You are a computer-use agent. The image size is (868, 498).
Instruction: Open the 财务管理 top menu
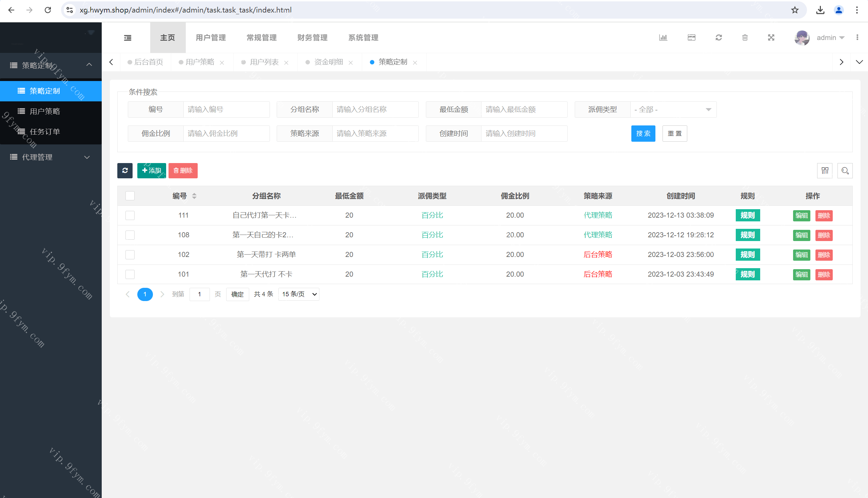click(312, 38)
